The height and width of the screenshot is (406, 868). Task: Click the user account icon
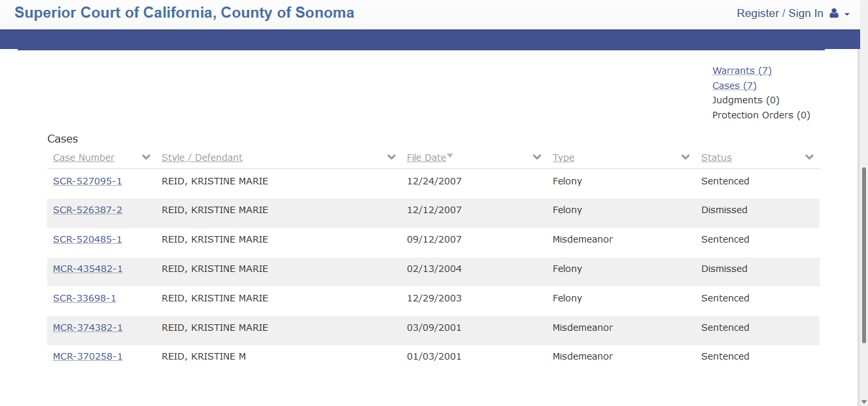click(834, 14)
